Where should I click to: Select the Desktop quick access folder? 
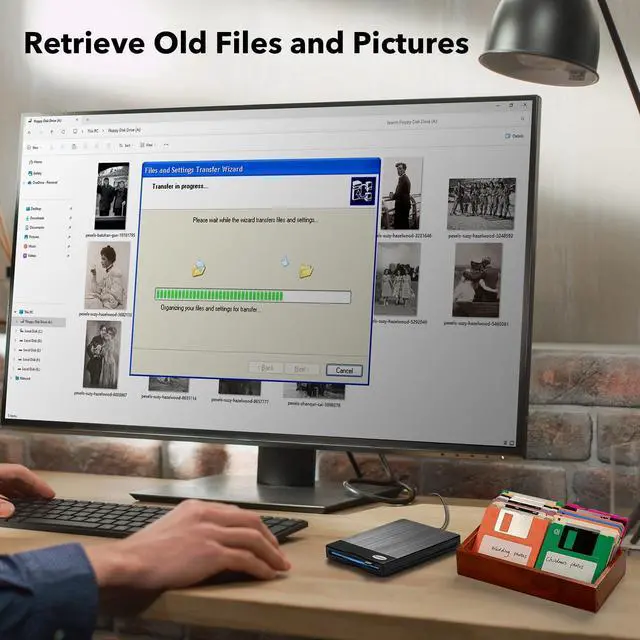36,209
